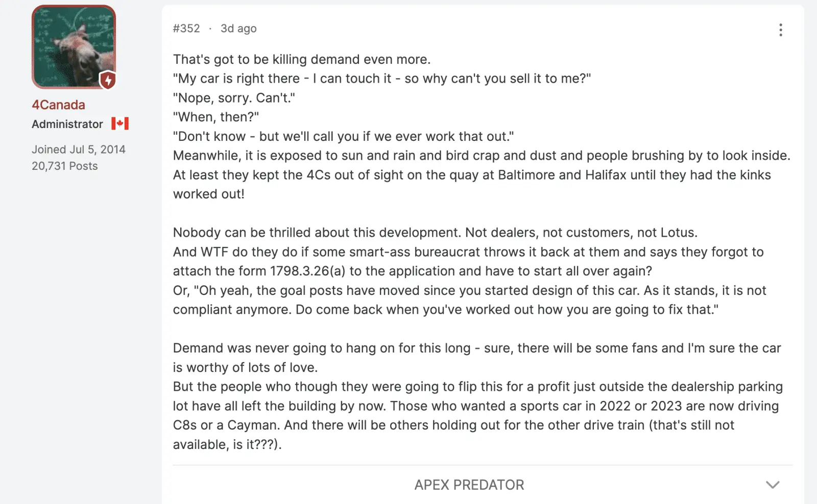The image size is (817, 504).
Task: Open the 4Canada avatar picture
Action: [74, 47]
